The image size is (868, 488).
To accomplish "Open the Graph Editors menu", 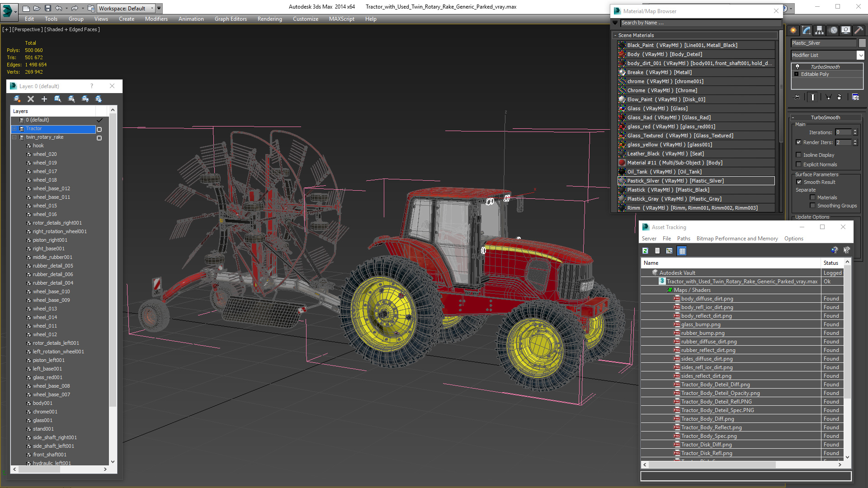I will pos(231,19).
